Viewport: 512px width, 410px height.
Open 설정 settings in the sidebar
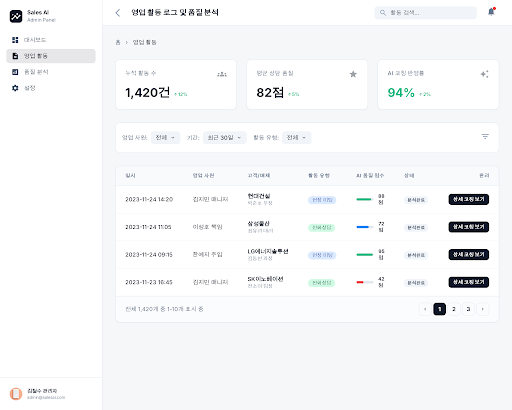51,88
